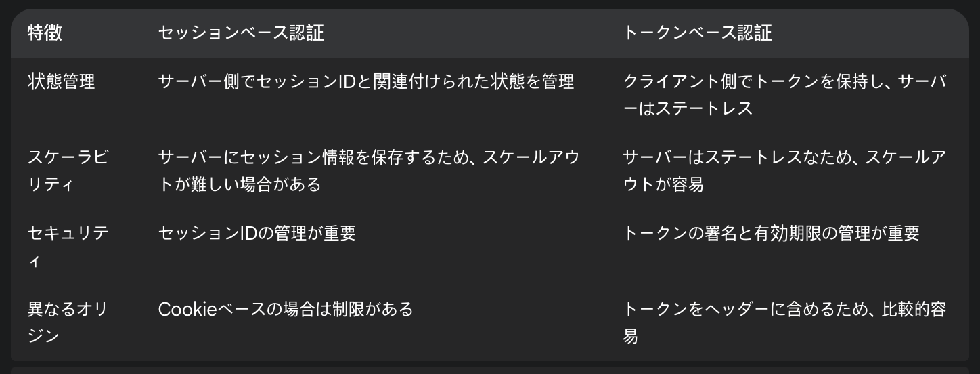Click the セッションベース認証 column header
Image resolution: width=980 pixels, height=374 pixels.
(x=241, y=33)
